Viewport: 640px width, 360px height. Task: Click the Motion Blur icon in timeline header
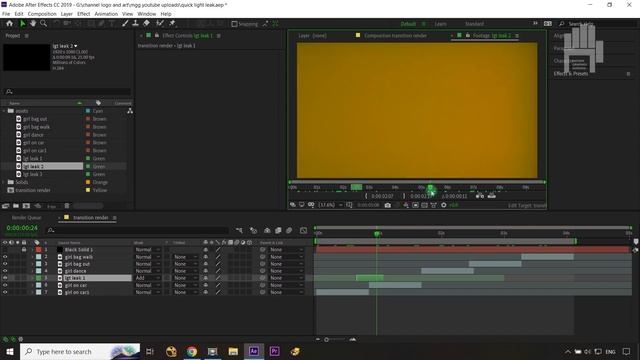tap(289, 231)
